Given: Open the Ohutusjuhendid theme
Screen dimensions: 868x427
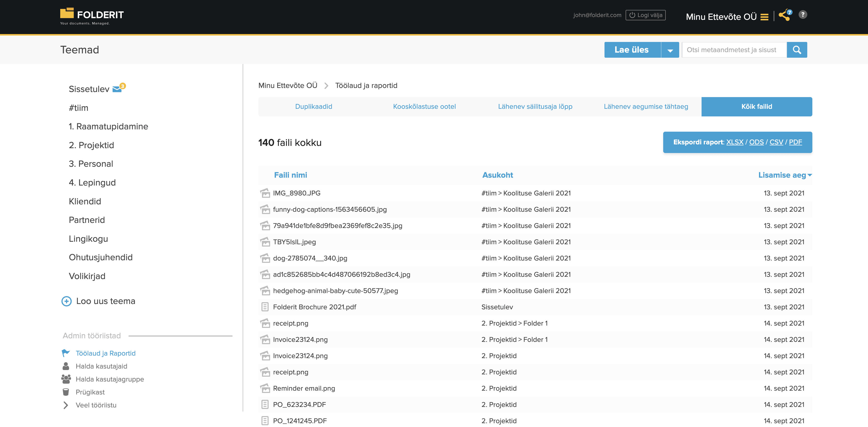Looking at the screenshot, I should click(101, 257).
